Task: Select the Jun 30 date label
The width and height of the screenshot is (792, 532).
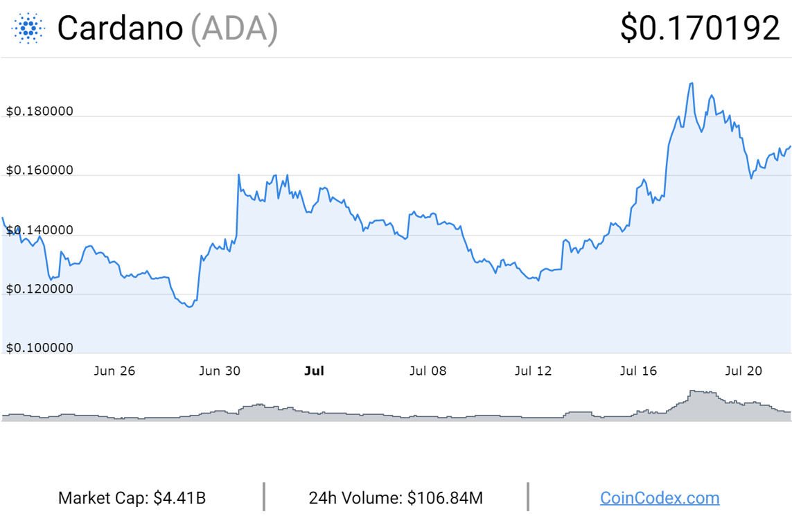Action: tap(220, 371)
